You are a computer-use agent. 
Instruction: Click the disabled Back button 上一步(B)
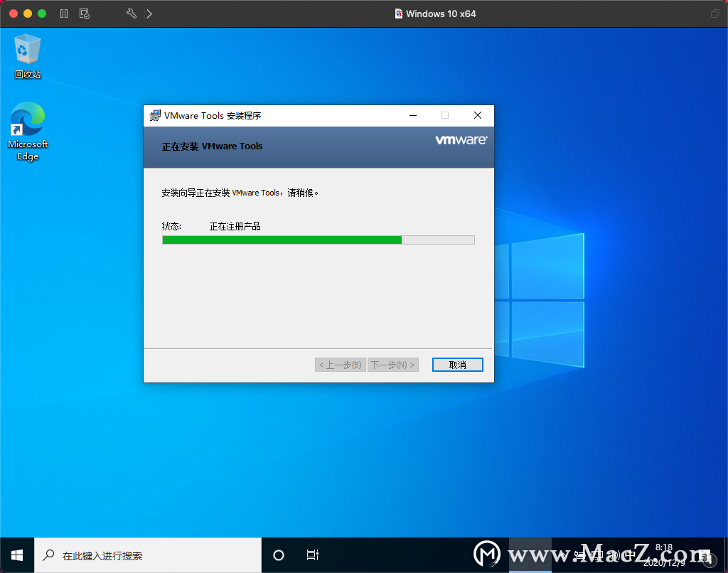click(x=341, y=365)
